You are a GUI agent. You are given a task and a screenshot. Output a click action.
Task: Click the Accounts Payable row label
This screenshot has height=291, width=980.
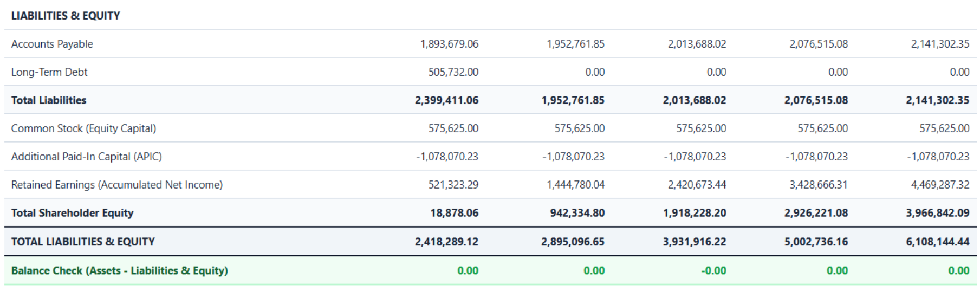coord(52,44)
